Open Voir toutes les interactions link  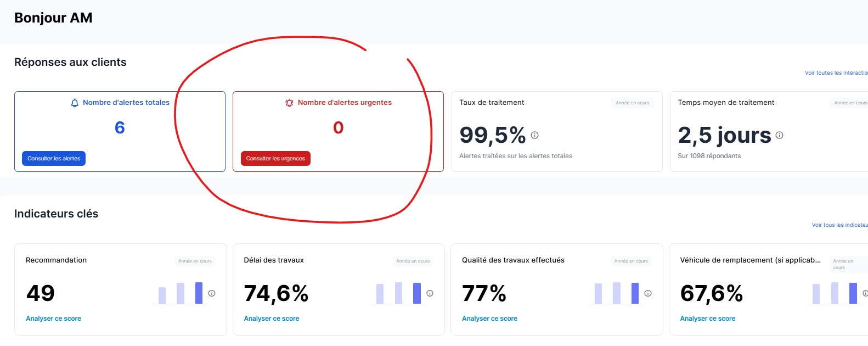click(836, 72)
